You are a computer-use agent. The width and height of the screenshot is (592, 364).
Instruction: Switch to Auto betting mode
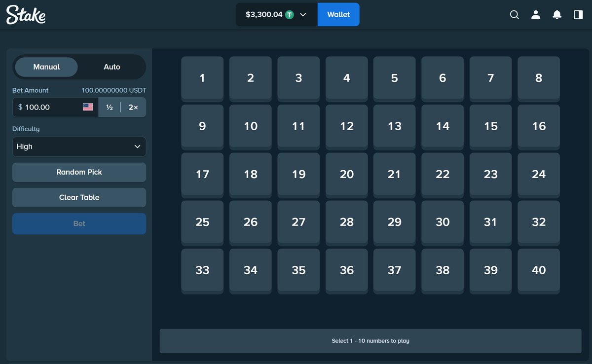pyautogui.click(x=112, y=67)
